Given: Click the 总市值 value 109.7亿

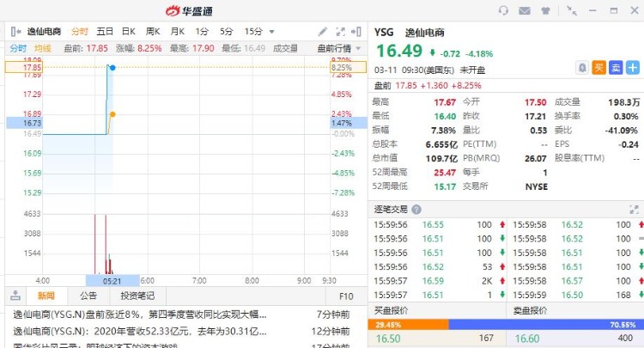Looking at the screenshot, I should tap(441, 159).
